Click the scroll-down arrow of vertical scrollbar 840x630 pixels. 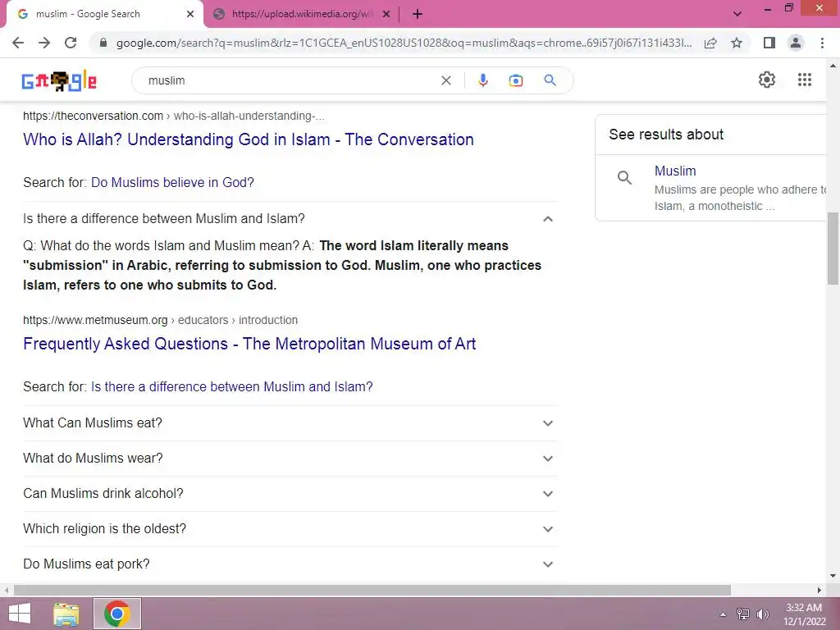(x=833, y=576)
